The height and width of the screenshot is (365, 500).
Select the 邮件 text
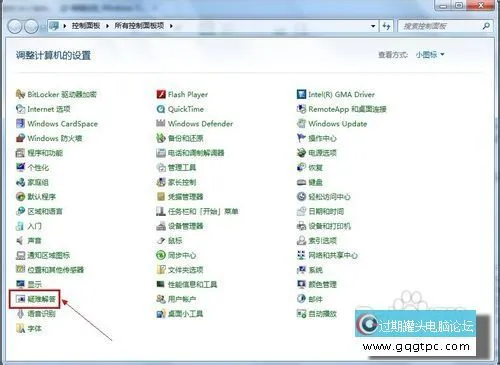[316, 299]
